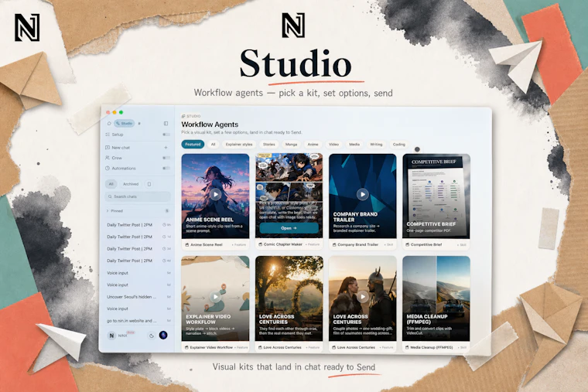Open the Competitive Brief card thumbnail
Viewport: 588px width, 392px height.
coord(436,196)
